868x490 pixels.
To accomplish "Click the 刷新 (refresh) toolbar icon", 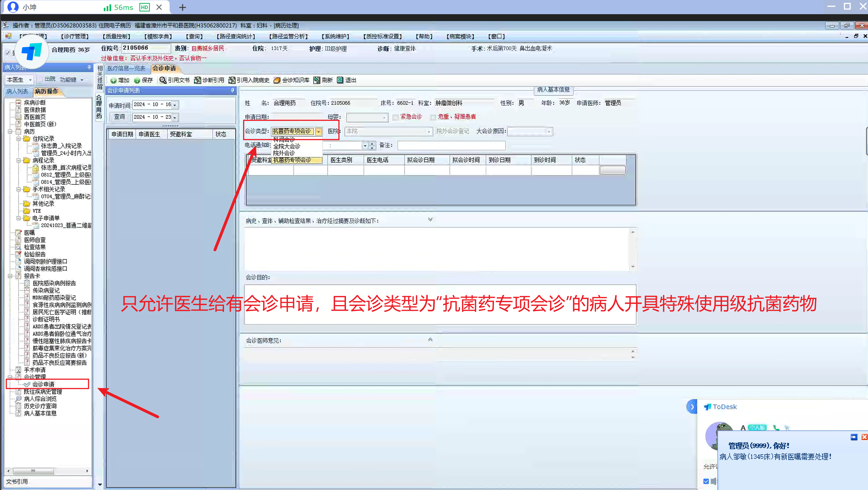I will click(317, 80).
